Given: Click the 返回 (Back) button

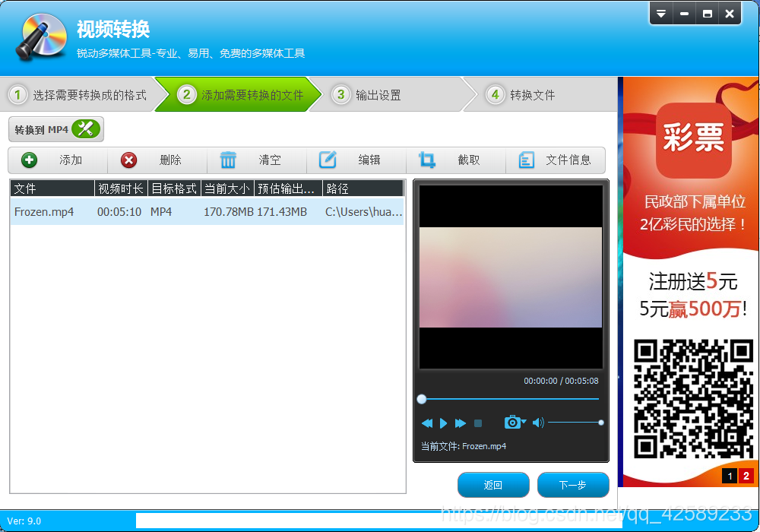Looking at the screenshot, I should coord(493,485).
